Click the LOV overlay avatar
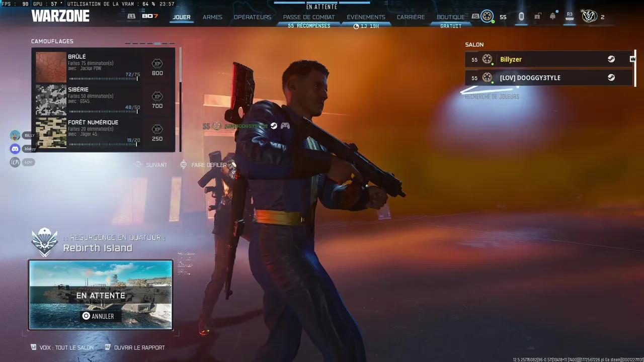The image size is (644, 362). click(15, 162)
